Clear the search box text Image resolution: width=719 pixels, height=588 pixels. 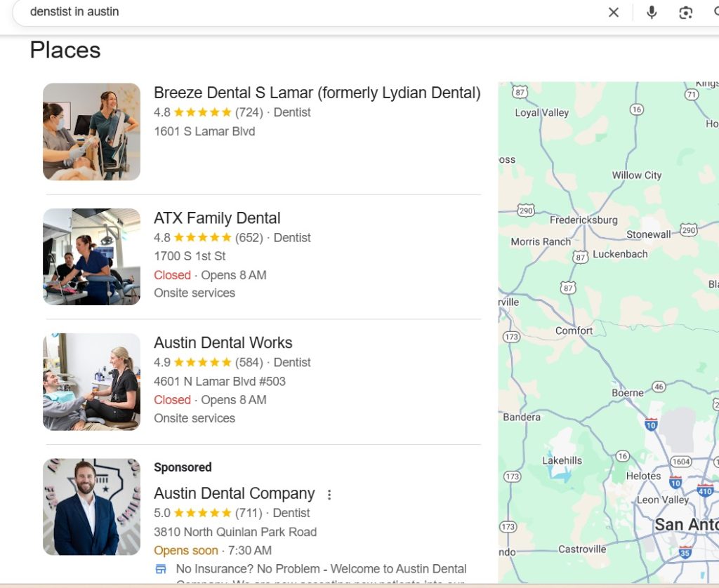[x=614, y=12]
